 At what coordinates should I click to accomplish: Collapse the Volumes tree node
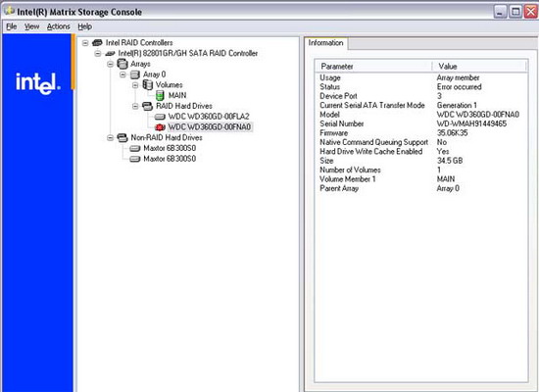135,85
